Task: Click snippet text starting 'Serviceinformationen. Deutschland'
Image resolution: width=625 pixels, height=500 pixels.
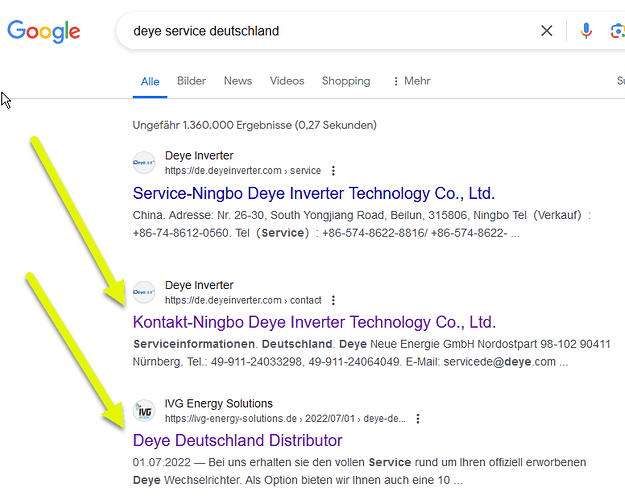Action: (x=371, y=353)
